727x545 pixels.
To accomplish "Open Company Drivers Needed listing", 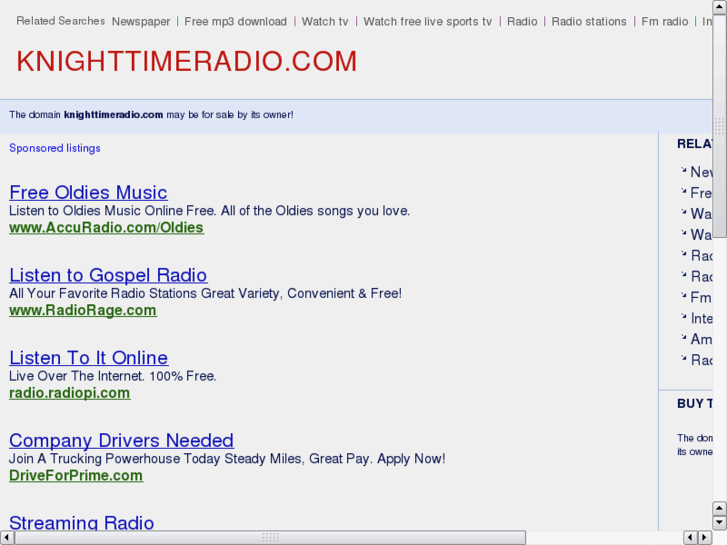I will pyautogui.click(x=121, y=440).
